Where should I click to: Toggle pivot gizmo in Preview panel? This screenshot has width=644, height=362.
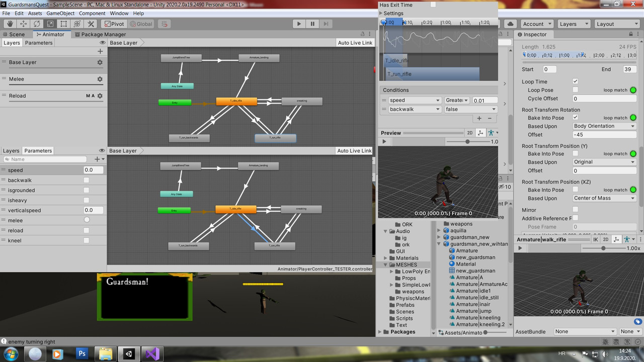point(480,133)
